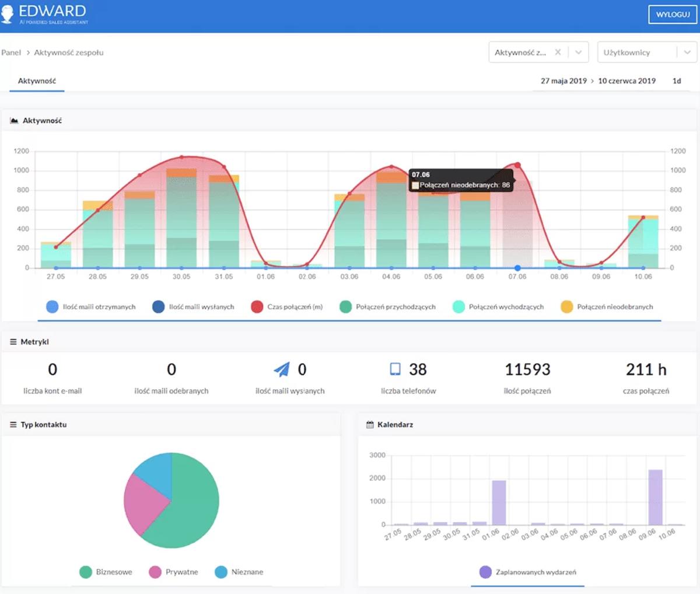Image resolution: width=700 pixels, height=594 pixels.
Task: Go to Panel in the breadcrumb
Action: (11, 53)
